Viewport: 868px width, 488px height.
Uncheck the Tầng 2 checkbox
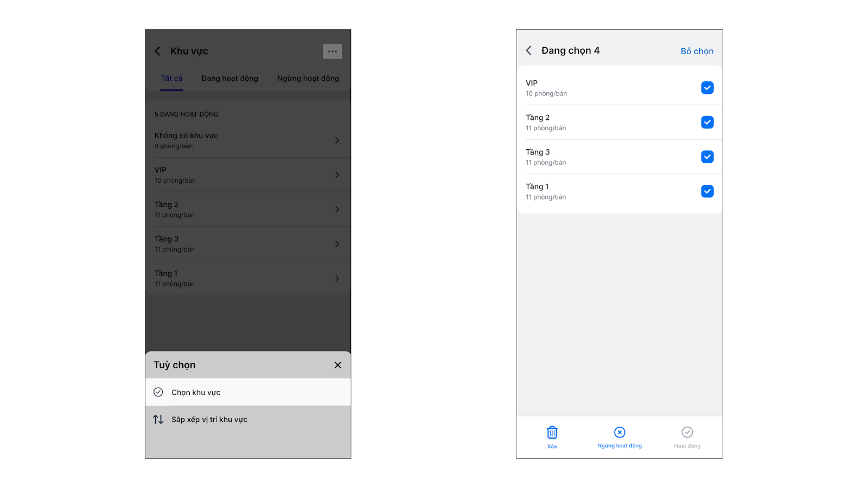click(x=707, y=123)
